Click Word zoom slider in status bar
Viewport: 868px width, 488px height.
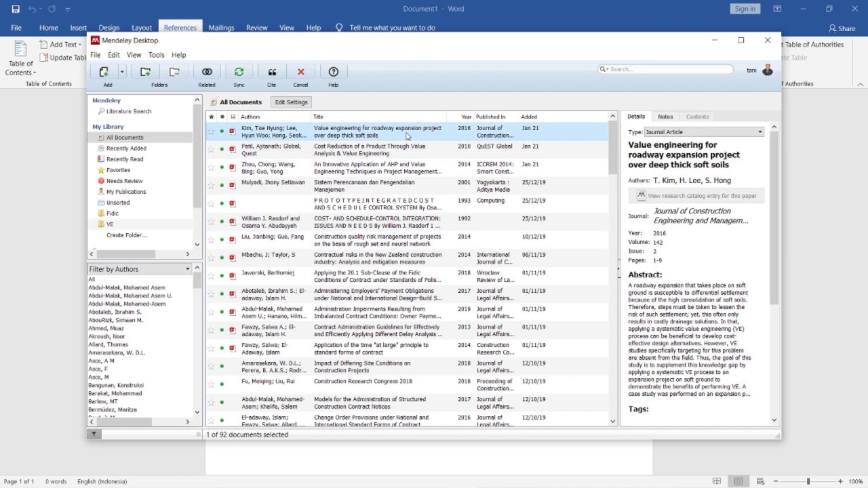[x=808, y=481]
